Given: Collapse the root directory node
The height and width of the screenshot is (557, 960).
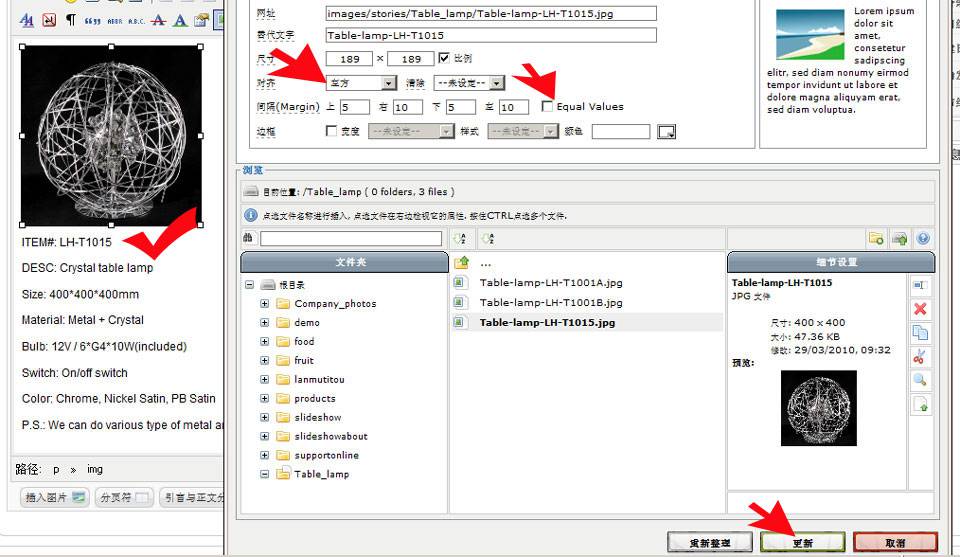Looking at the screenshot, I should coord(249,285).
